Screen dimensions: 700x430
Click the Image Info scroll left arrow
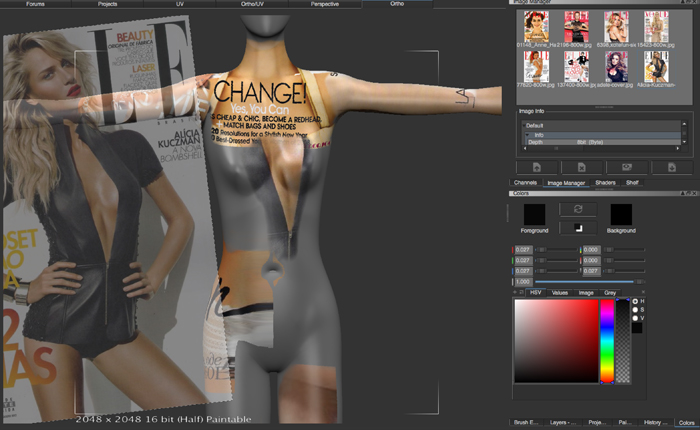525,148
